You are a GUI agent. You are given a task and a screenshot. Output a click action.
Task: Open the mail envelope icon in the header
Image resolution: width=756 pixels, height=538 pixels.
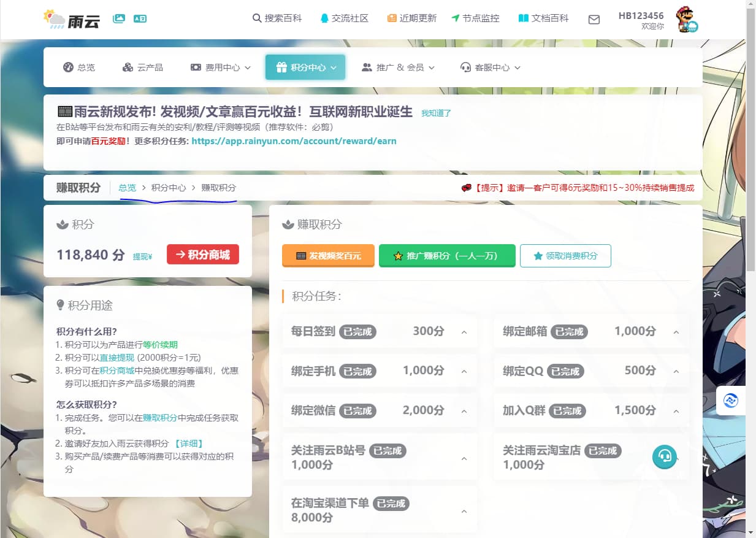594,20
